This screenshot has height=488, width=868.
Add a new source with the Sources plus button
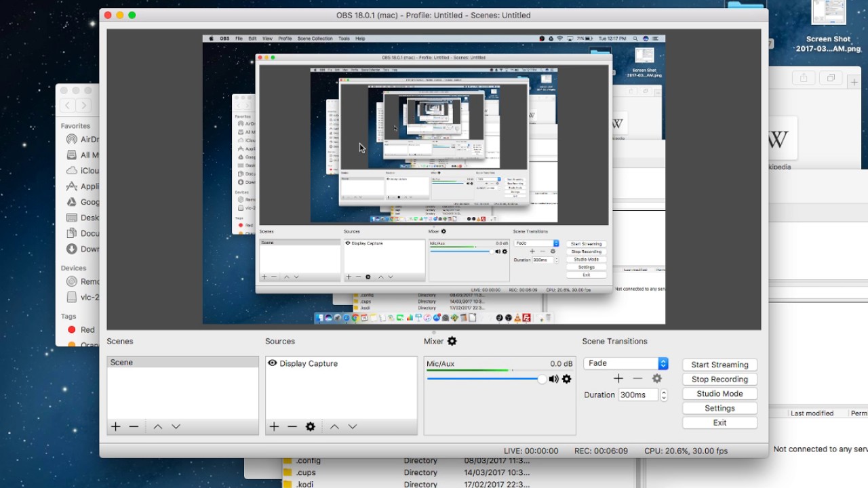pyautogui.click(x=274, y=426)
